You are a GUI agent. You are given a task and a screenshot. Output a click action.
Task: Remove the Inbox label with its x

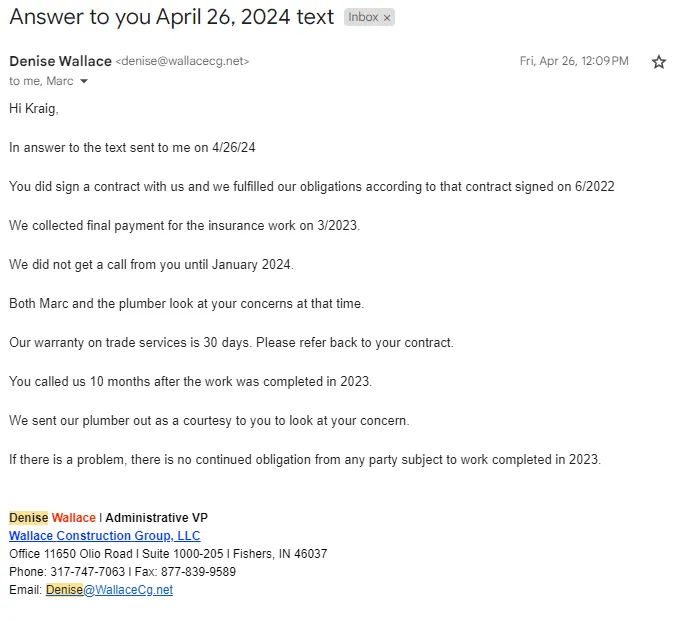[x=387, y=18]
